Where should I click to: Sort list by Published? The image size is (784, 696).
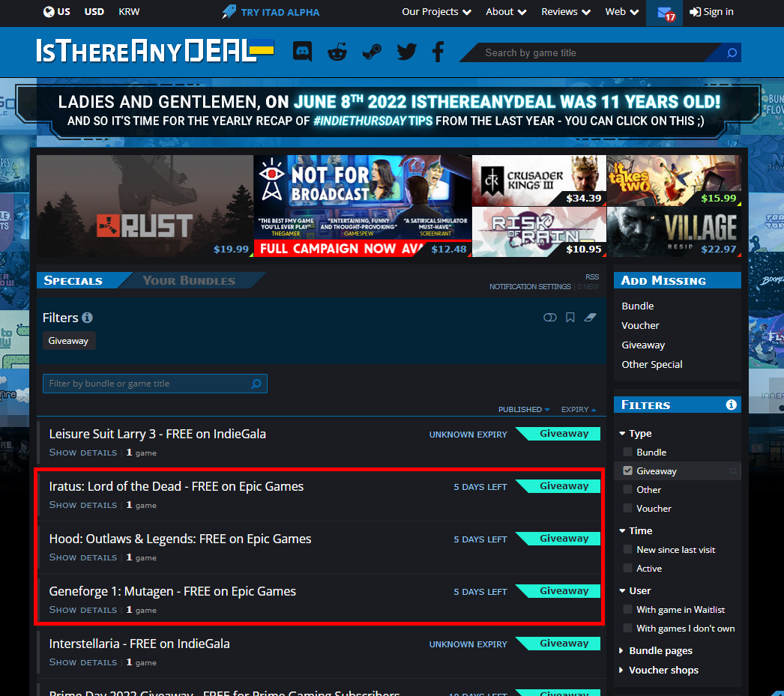pyautogui.click(x=523, y=409)
